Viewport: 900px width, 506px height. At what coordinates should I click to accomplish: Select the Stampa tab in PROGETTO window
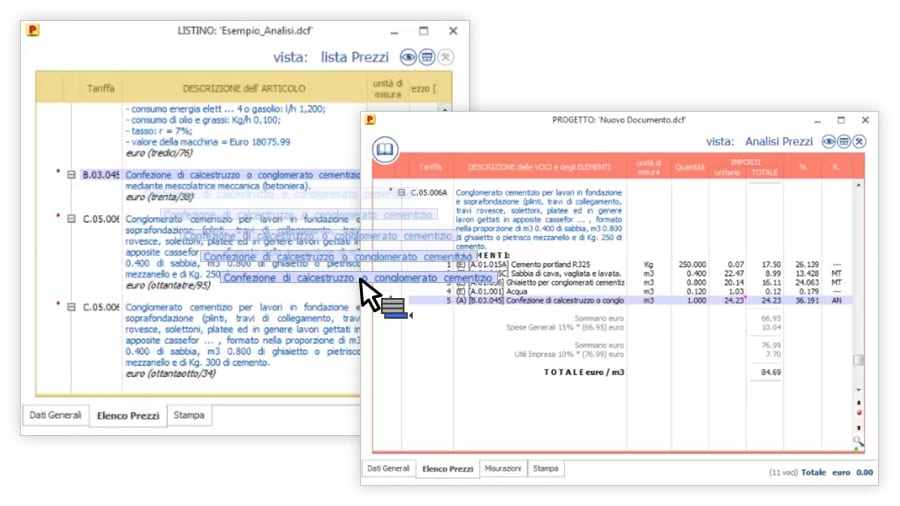click(x=546, y=468)
